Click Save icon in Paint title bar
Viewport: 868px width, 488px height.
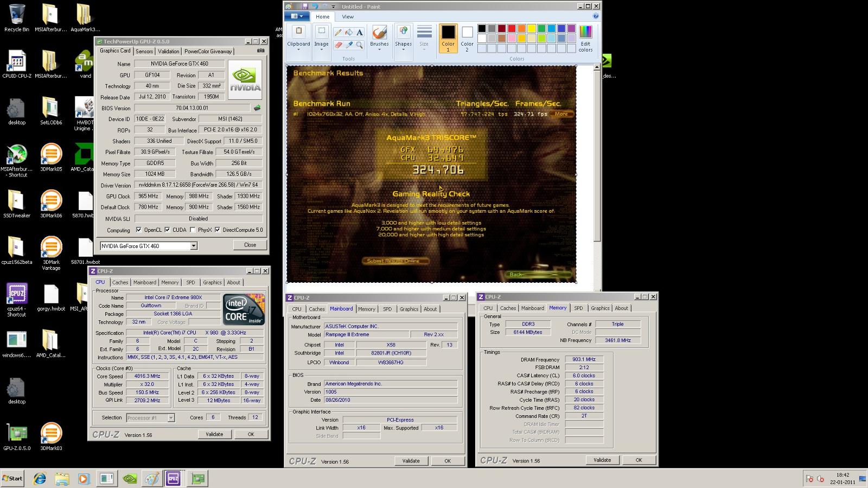pos(306,7)
